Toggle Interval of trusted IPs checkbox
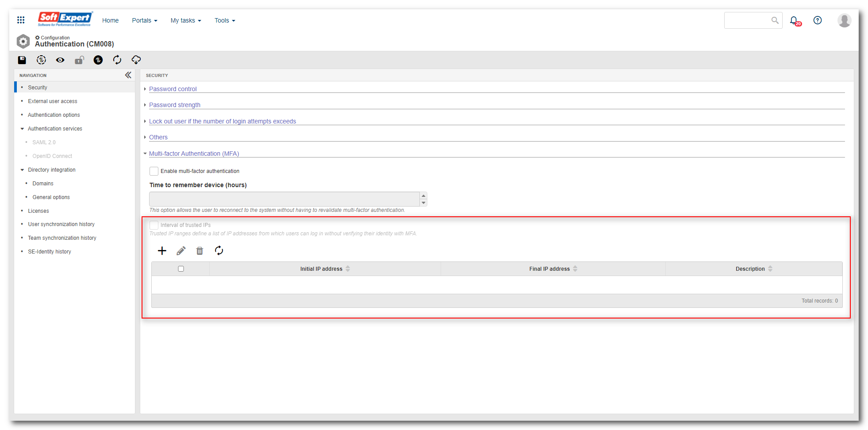 (154, 225)
